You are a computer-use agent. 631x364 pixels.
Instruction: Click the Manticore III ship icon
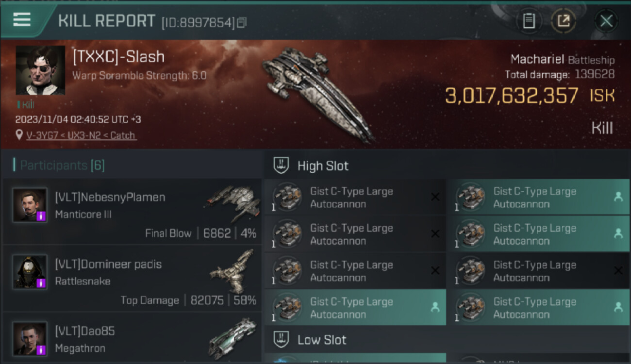pos(232,202)
